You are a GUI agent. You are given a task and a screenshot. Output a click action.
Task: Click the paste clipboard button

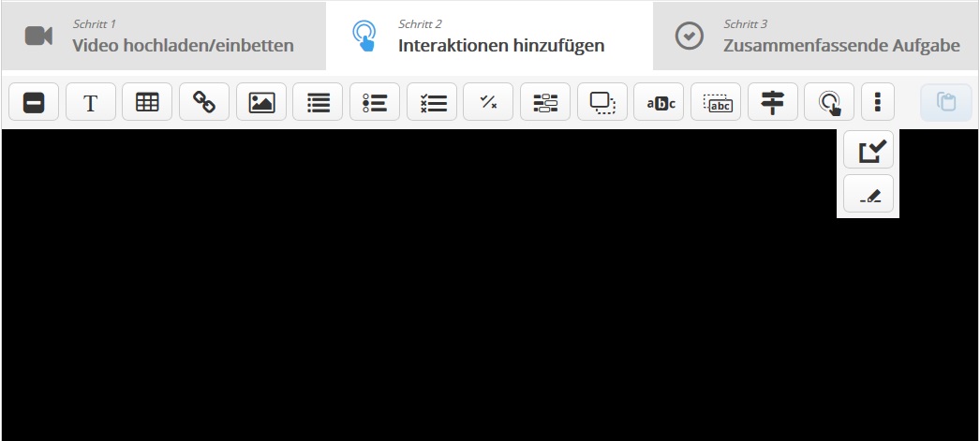pyautogui.click(x=946, y=102)
